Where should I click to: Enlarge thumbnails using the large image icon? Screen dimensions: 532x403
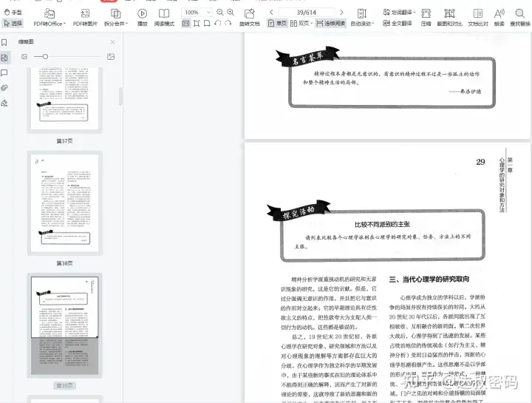pyautogui.click(x=111, y=57)
